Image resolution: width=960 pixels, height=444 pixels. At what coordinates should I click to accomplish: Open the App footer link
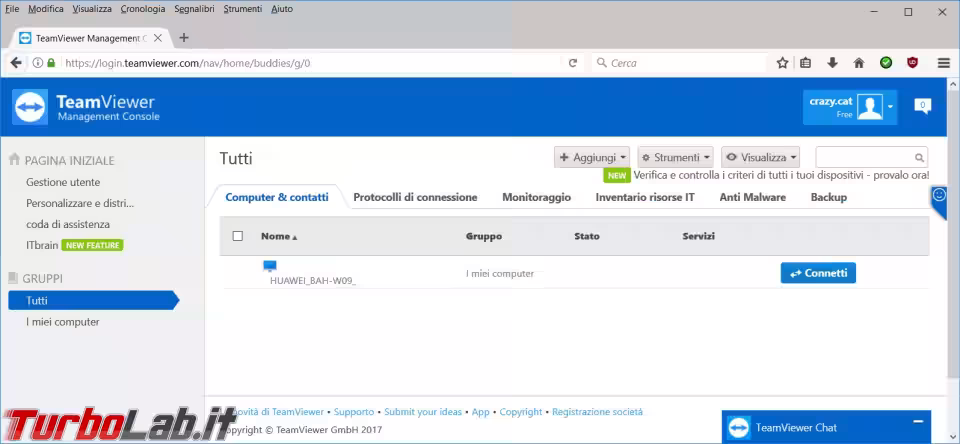click(481, 412)
